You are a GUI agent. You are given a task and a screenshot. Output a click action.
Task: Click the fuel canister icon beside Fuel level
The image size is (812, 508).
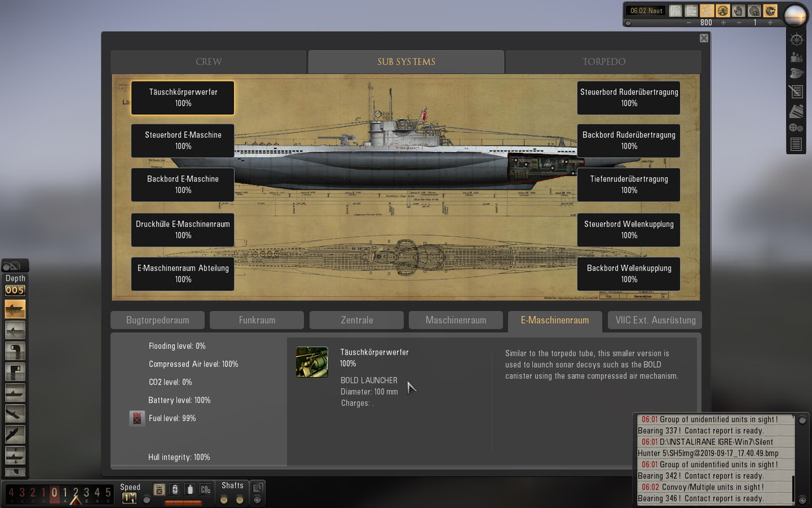pos(137,418)
